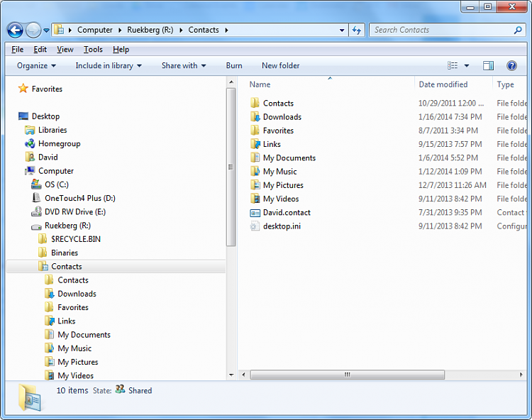Click Contacts folder icon in file list
532x420 pixels.
(255, 103)
